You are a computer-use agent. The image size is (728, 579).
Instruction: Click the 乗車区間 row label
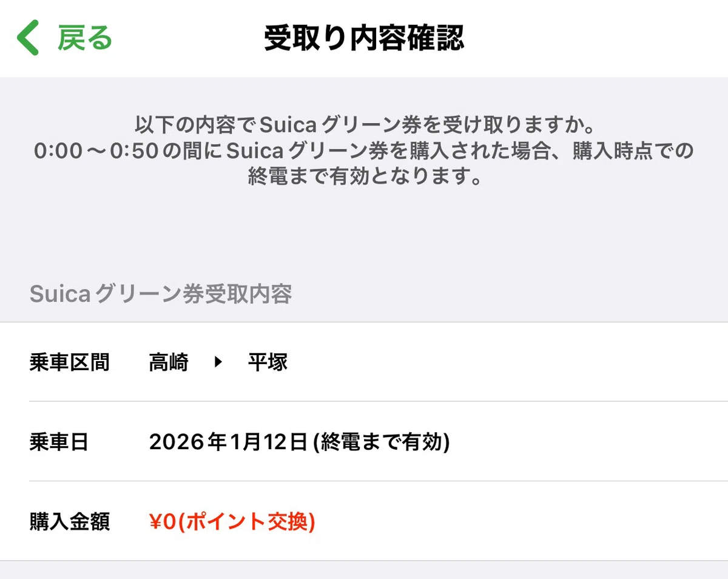69,363
